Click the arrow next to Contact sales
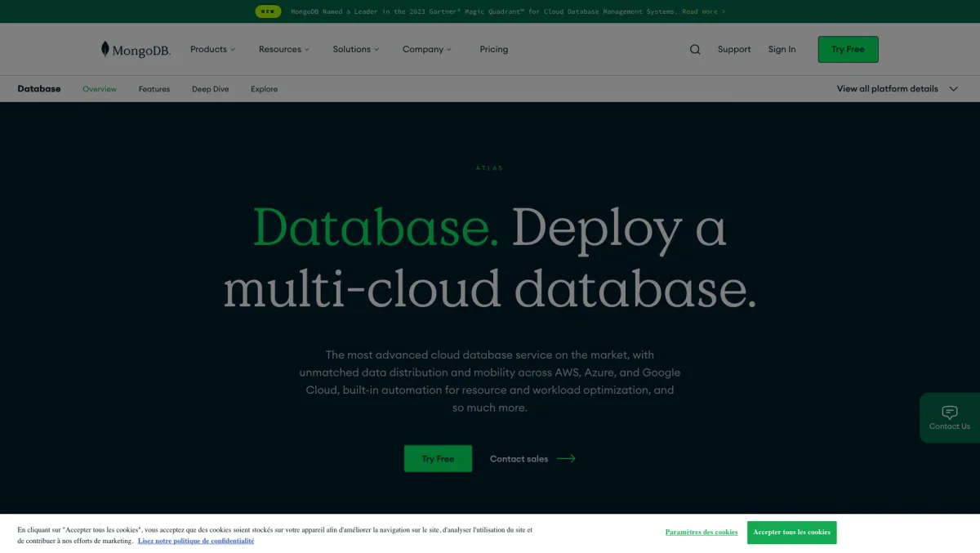Viewport: 980px width, 553px height. pyautogui.click(x=566, y=458)
